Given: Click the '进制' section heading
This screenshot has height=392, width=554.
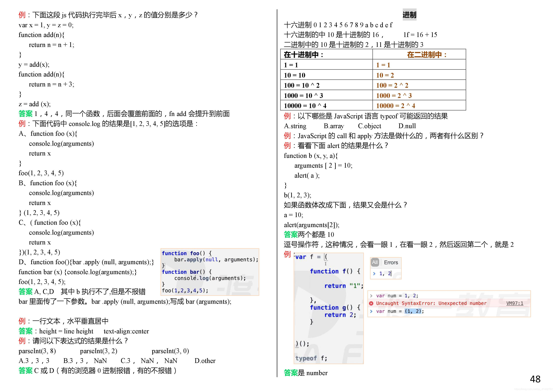Looking at the screenshot, I should (x=409, y=15).
